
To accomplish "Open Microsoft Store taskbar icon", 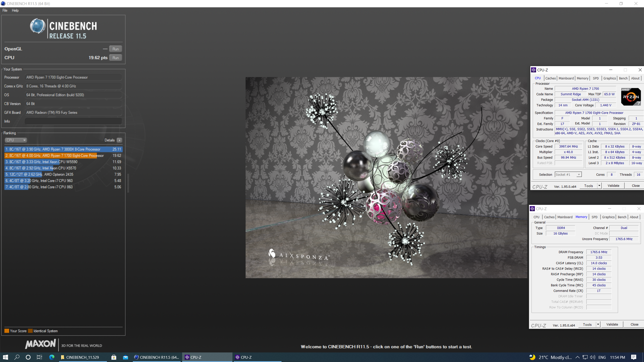I will point(114,357).
